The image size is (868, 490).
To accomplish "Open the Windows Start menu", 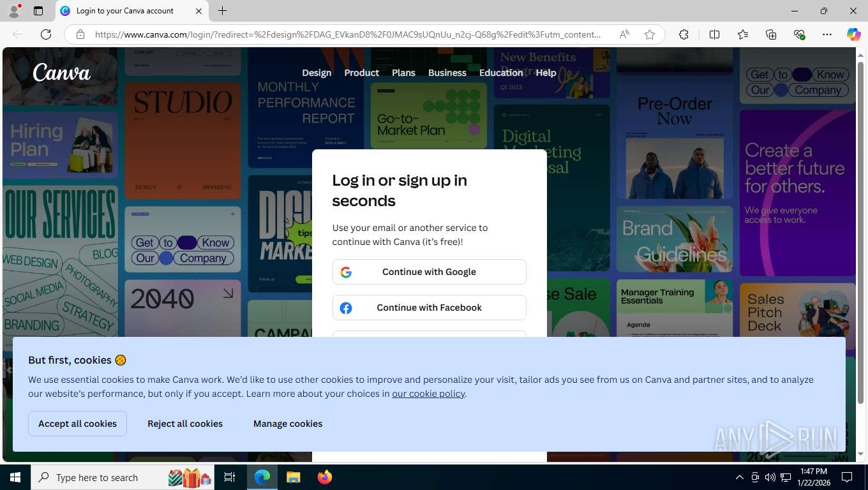I will (15, 477).
